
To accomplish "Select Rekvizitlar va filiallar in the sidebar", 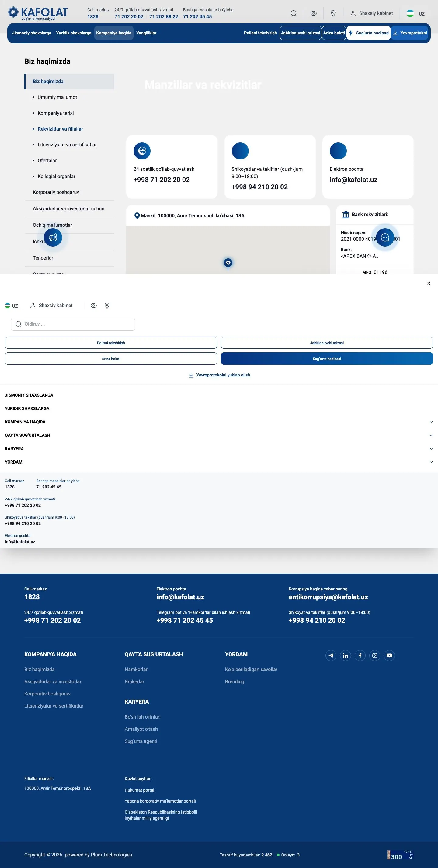I will pyautogui.click(x=60, y=129).
